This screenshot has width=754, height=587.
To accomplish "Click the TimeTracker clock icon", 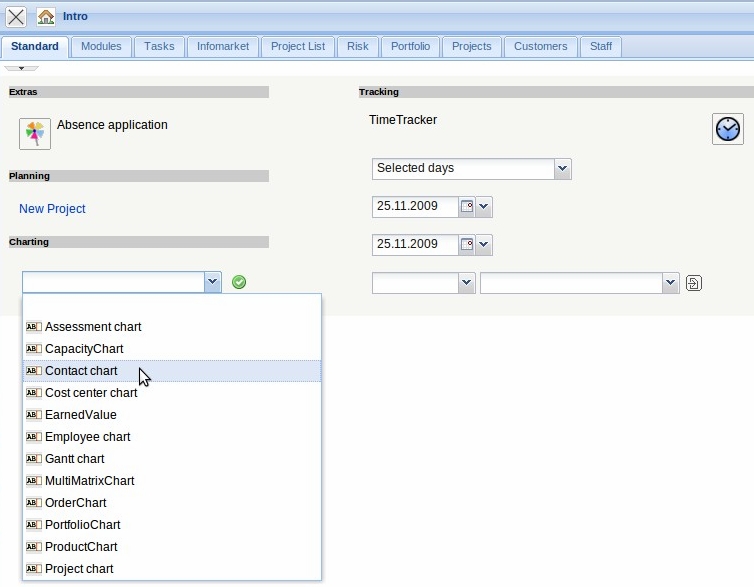I will pyautogui.click(x=727, y=129).
